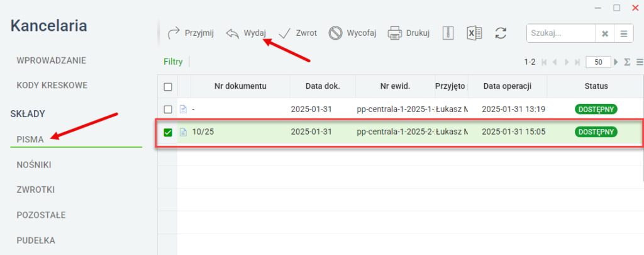This screenshot has height=255, width=644.
Task: Click pp-centrala-1-2025-1 evidence number cell
Action: coord(396,110)
